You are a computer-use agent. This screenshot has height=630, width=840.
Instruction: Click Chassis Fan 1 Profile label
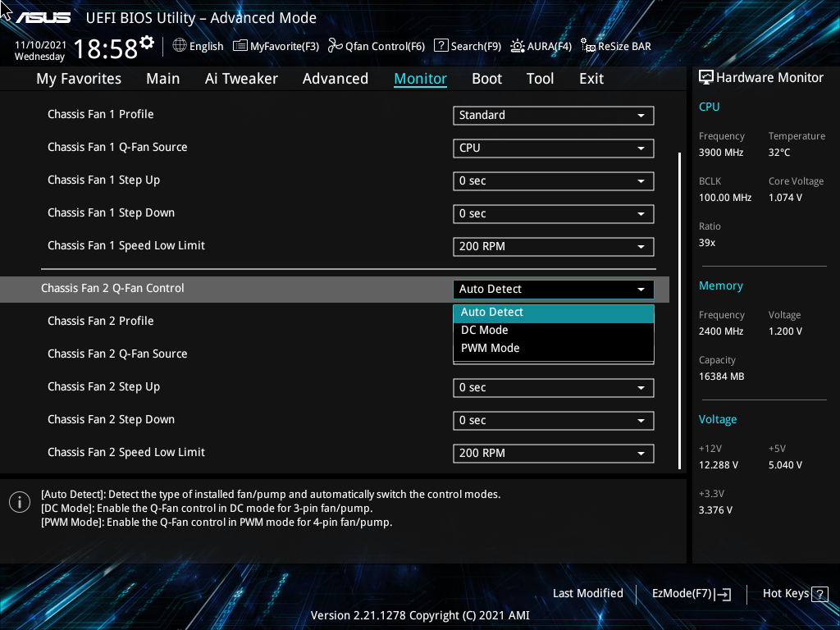point(101,114)
